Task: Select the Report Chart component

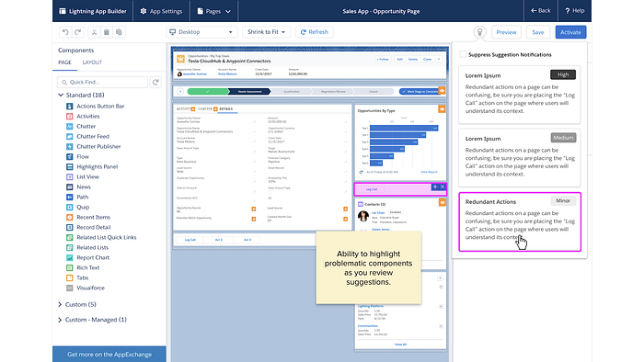Action: 87,257
